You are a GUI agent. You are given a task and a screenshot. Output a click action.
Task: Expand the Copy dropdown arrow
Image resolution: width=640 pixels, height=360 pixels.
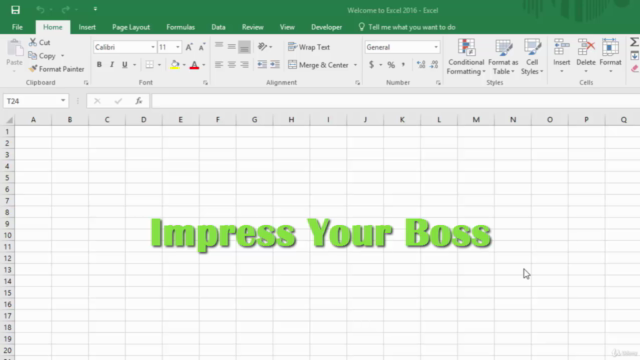[62, 56]
